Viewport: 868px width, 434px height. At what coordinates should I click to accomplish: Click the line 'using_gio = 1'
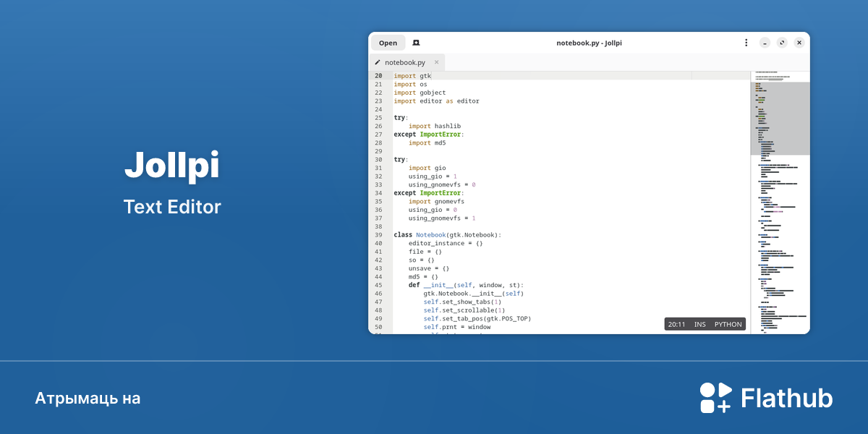point(433,176)
